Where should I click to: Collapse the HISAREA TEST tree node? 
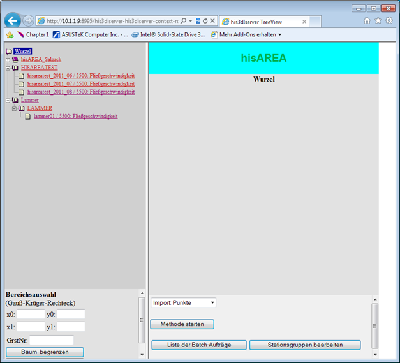pyautogui.click(x=8, y=68)
